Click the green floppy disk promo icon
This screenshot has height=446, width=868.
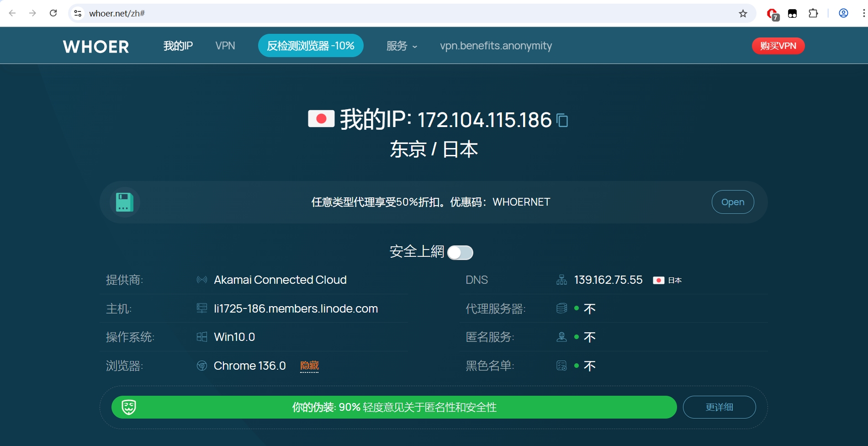tap(125, 202)
